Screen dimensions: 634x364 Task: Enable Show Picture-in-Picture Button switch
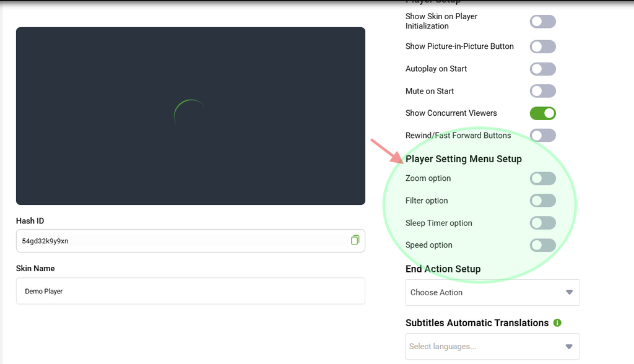(x=542, y=46)
